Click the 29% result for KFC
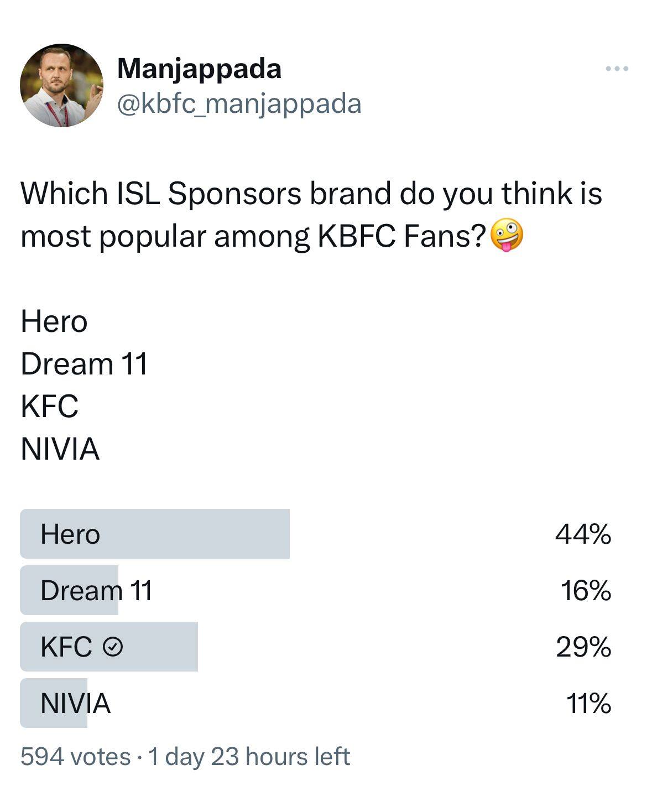Screen dimensions: 652x812 point(583,647)
